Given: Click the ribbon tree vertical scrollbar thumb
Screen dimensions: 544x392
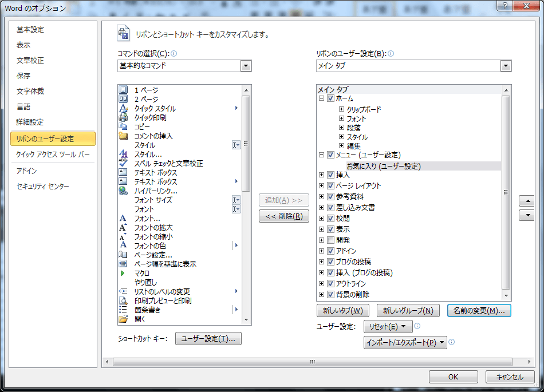Looking at the screenshot, I should 506,192.
